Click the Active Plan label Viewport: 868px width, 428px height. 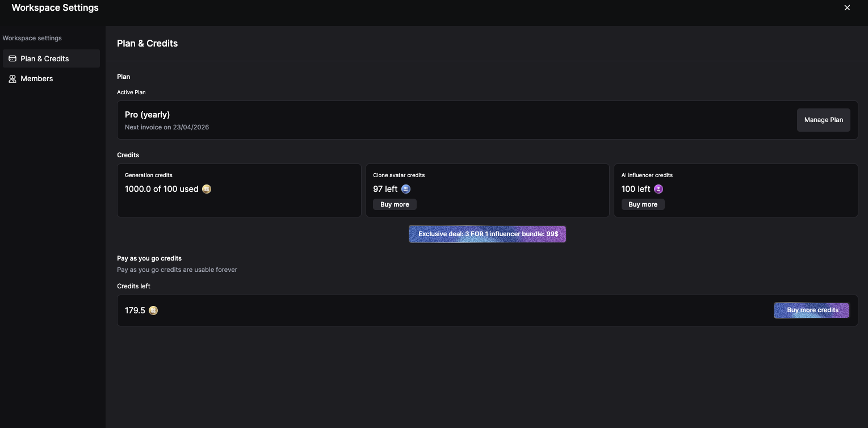pyautogui.click(x=132, y=93)
